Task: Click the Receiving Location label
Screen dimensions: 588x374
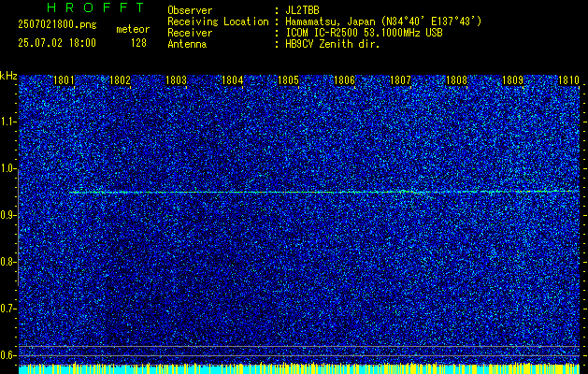Action: tap(218, 22)
